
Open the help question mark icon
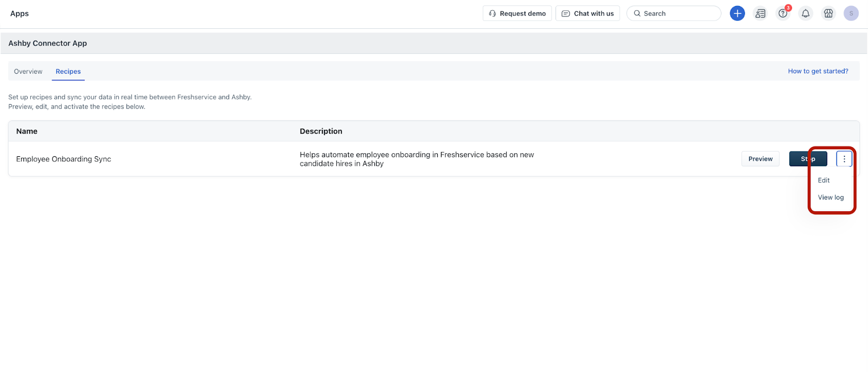[x=783, y=14]
